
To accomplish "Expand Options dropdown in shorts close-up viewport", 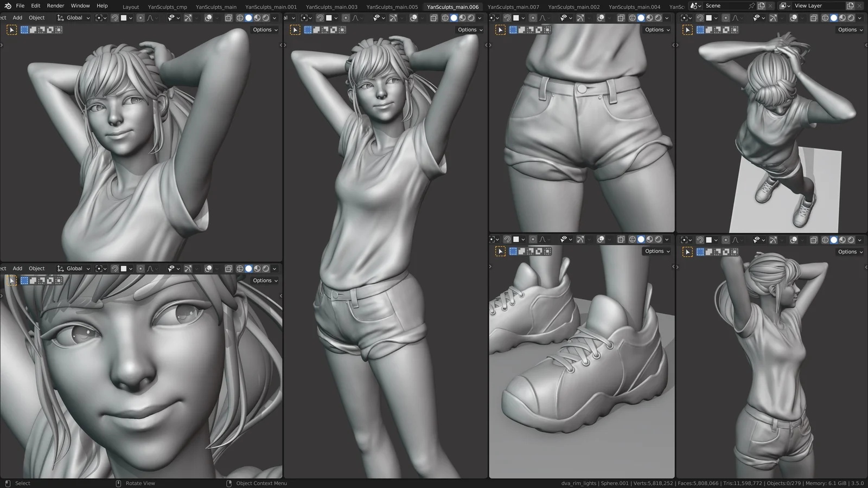I will coord(657,30).
